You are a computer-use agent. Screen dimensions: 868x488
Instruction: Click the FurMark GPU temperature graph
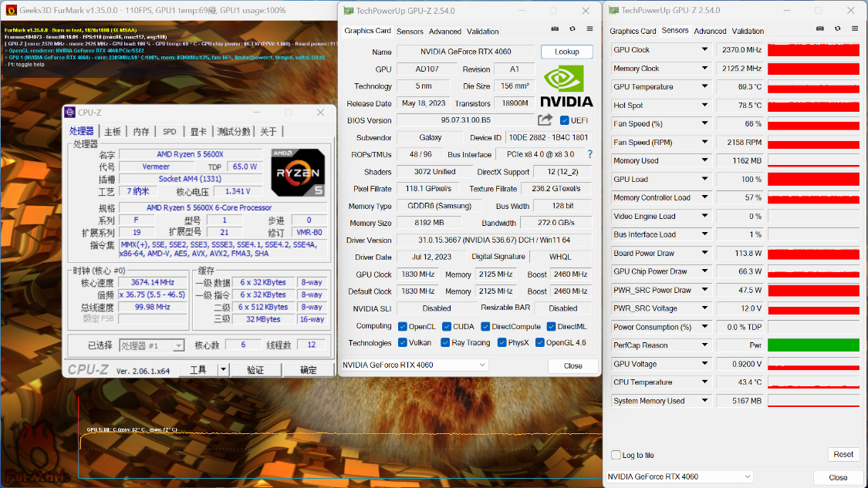[340, 437]
